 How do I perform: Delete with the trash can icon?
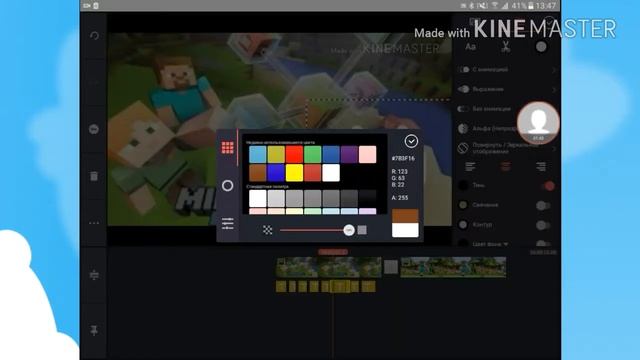point(94,176)
